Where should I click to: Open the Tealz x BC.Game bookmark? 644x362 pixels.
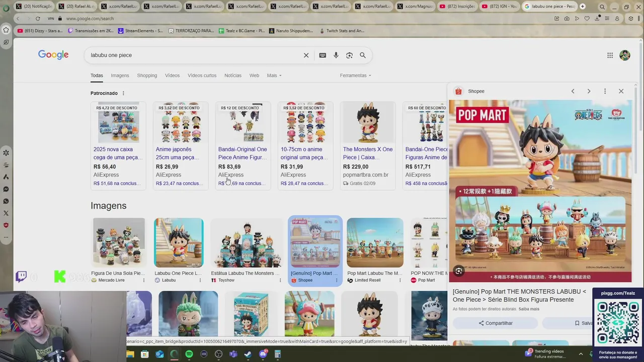click(x=242, y=31)
